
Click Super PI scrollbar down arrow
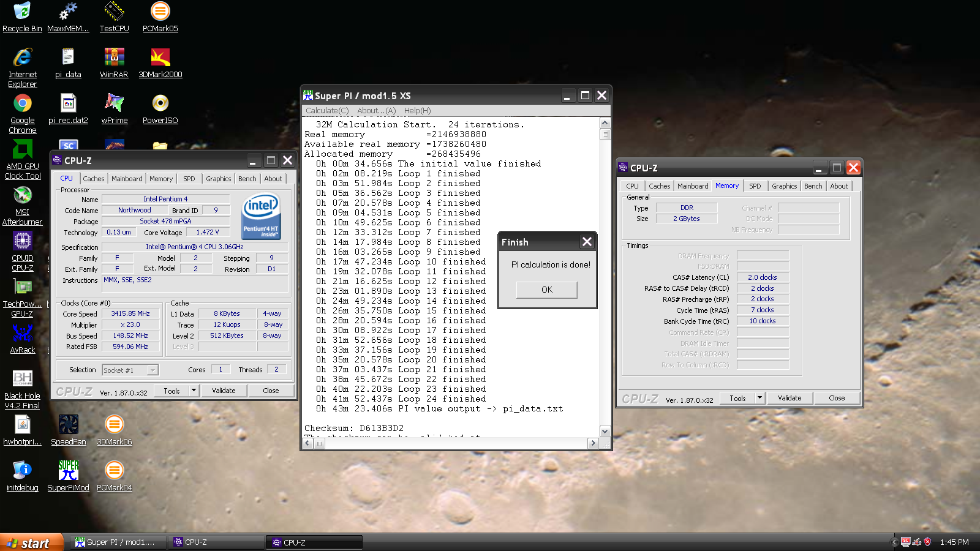pyautogui.click(x=605, y=431)
